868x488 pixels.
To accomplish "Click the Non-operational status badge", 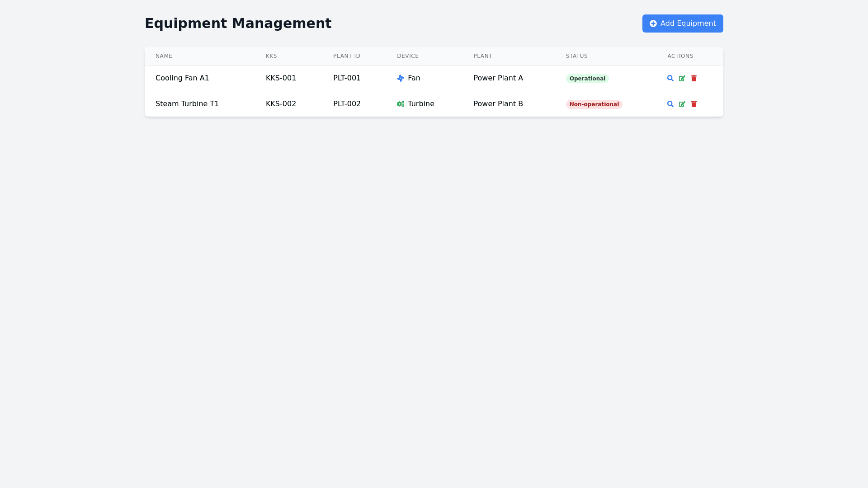I will pyautogui.click(x=594, y=104).
